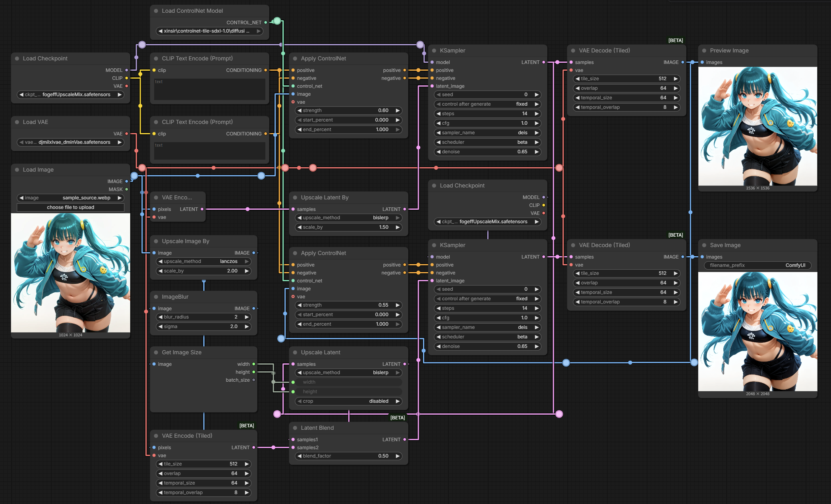Collapse the ImageBlur node dot
The width and height of the screenshot is (831, 504).
[x=156, y=297]
